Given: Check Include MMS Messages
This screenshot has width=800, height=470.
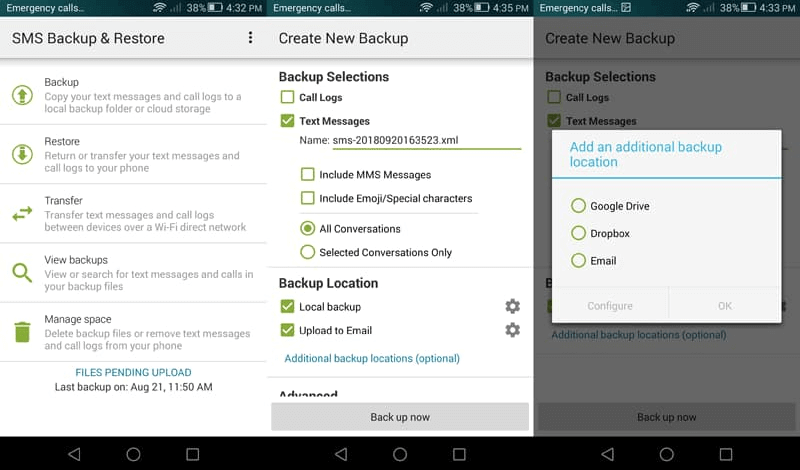Looking at the screenshot, I should 308,174.
